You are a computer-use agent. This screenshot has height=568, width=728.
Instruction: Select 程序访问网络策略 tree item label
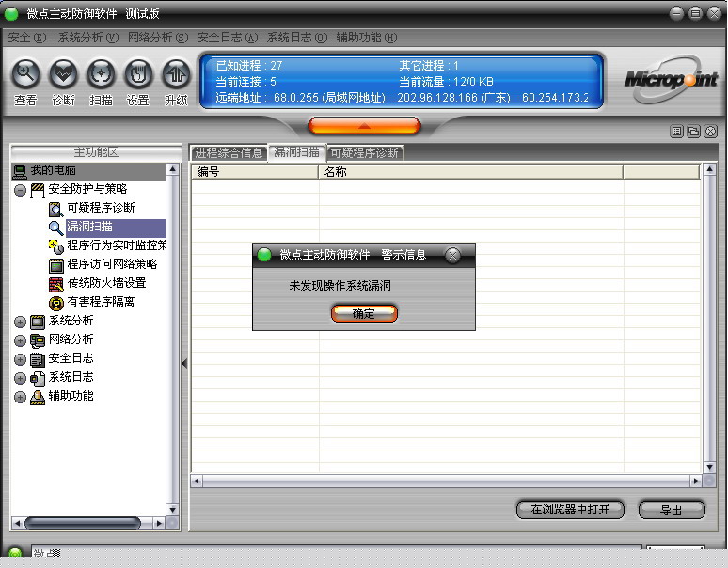112,264
